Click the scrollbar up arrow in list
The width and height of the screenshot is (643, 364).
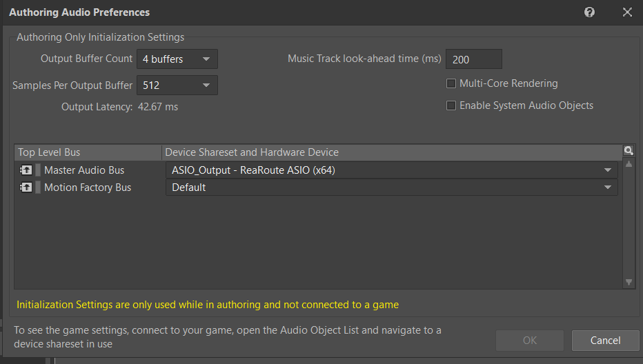tap(629, 164)
